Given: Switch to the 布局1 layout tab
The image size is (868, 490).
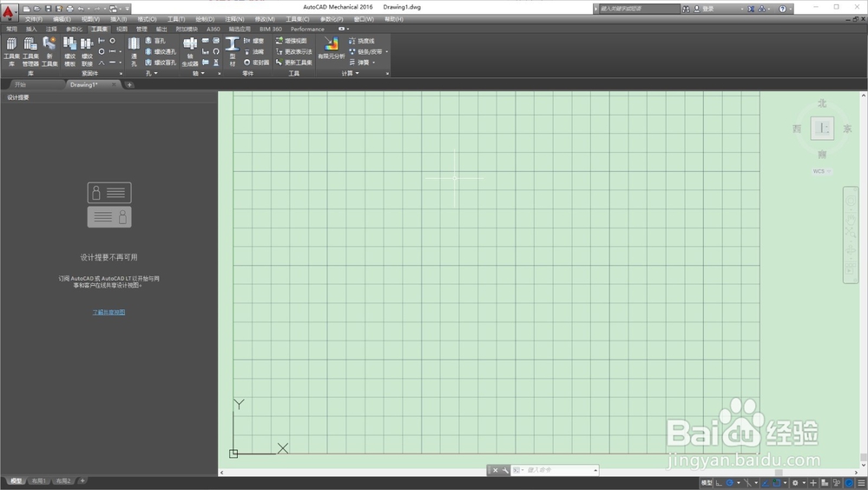Looking at the screenshot, I should pos(38,480).
